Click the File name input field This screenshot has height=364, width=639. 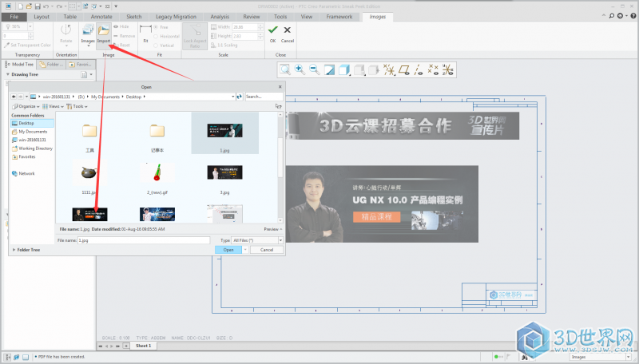click(x=144, y=240)
